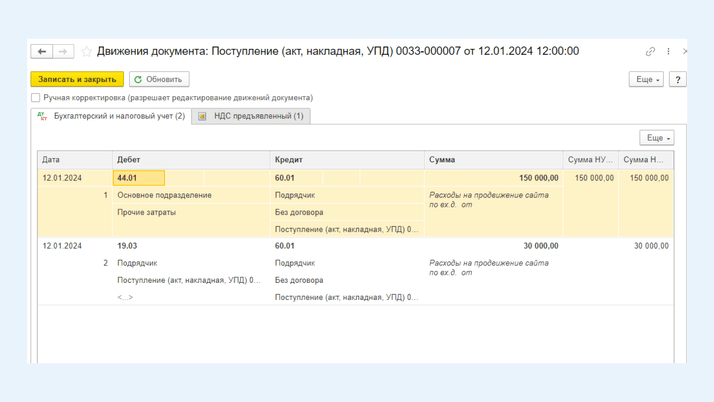Screen dimensions: 714x402
Task: Click the green refresh icon on Обновить
Action: point(138,79)
